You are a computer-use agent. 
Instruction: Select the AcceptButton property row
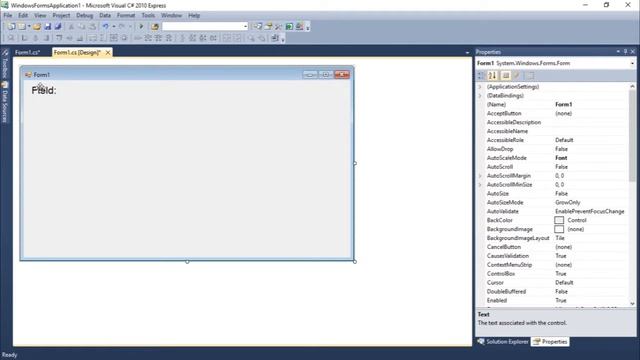point(556,113)
